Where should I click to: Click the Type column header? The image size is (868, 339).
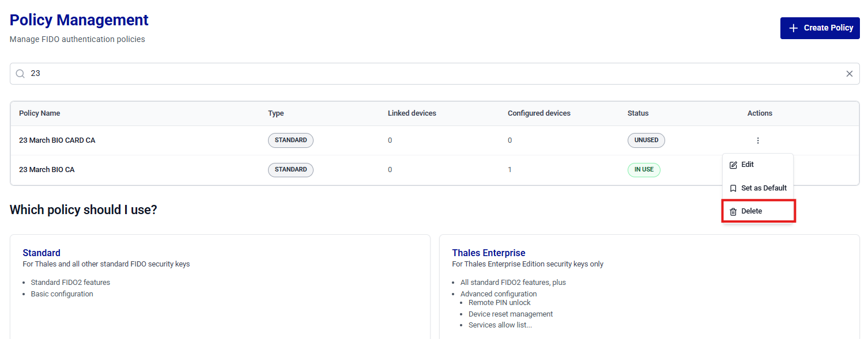click(x=276, y=113)
